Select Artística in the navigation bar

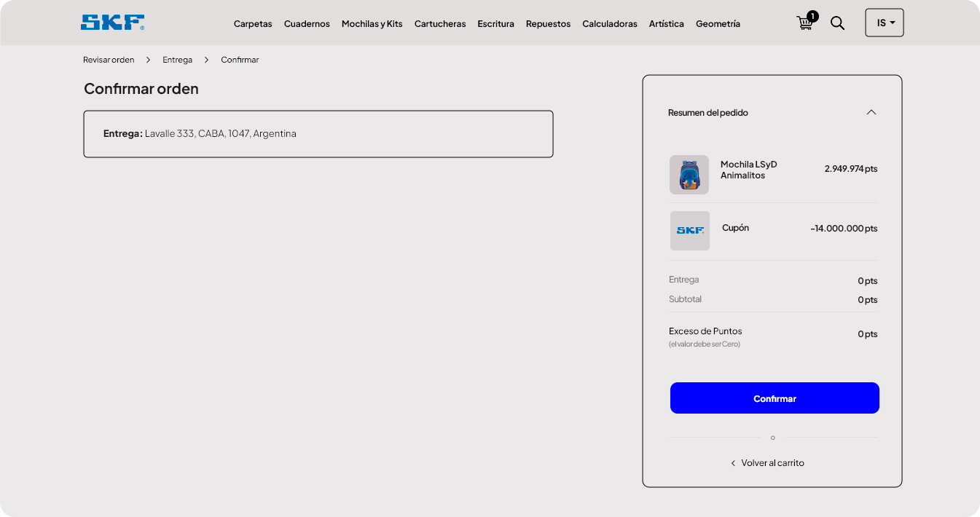click(666, 24)
